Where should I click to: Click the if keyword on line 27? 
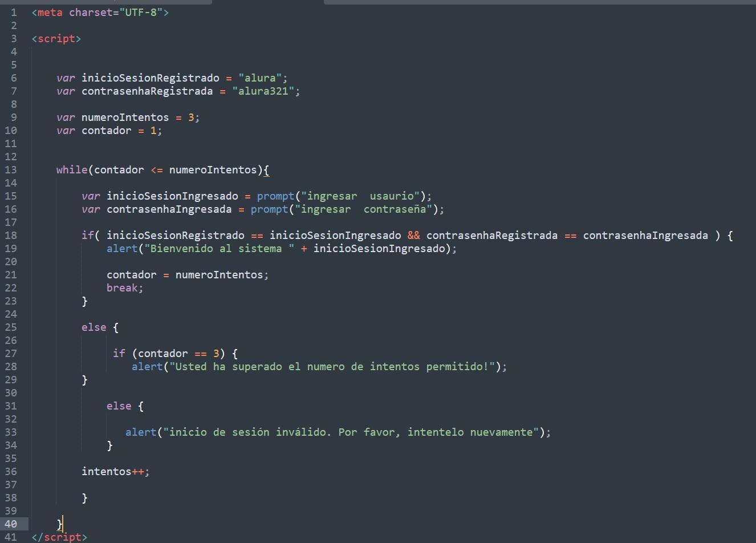click(119, 353)
